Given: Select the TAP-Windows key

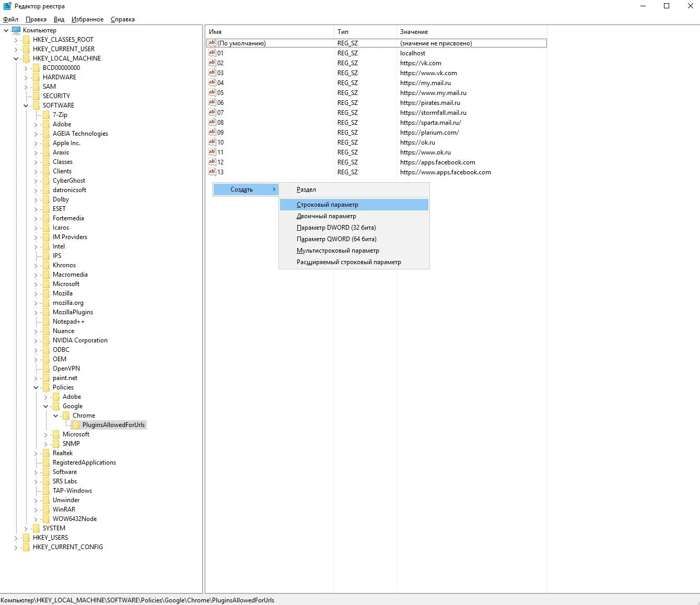Looking at the screenshot, I should [72, 491].
